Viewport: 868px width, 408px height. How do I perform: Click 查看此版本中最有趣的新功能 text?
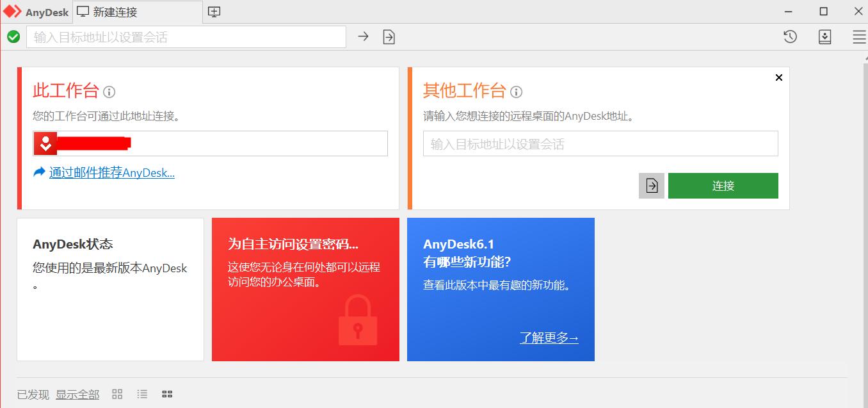pos(497,285)
